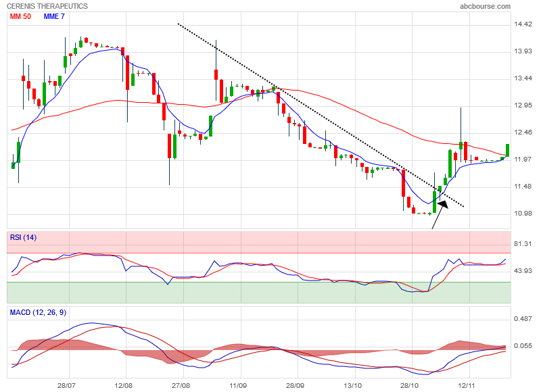Click the 28/10 date label

[410, 385]
